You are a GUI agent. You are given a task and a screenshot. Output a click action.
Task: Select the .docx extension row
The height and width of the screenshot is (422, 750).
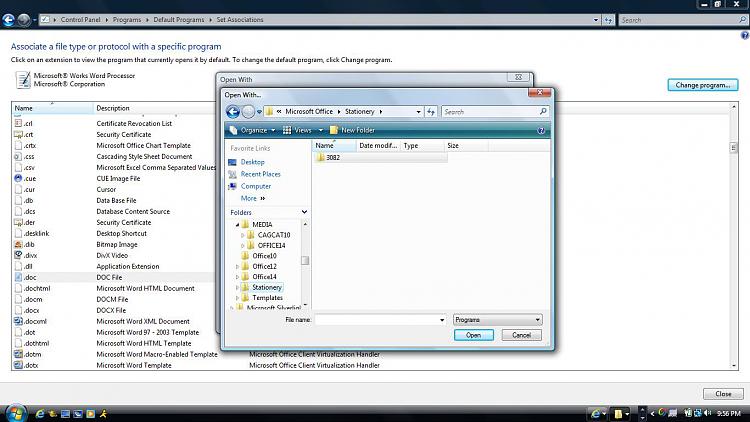[113, 311]
